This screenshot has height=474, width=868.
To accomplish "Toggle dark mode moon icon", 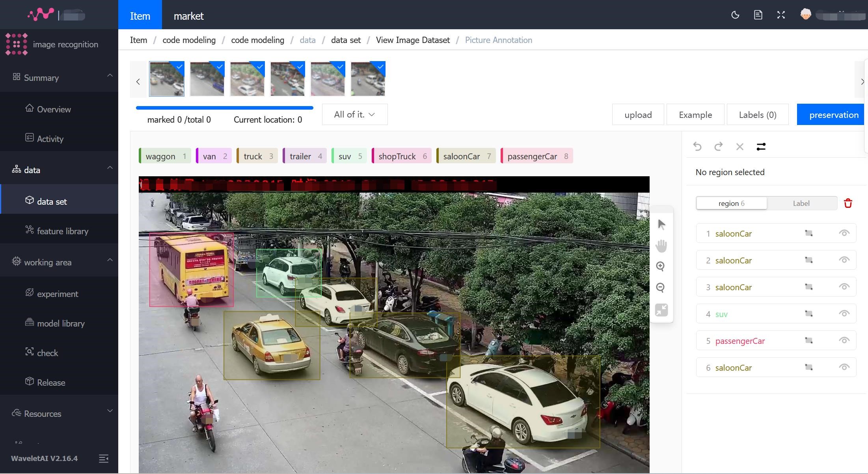I will [x=735, y=15].
